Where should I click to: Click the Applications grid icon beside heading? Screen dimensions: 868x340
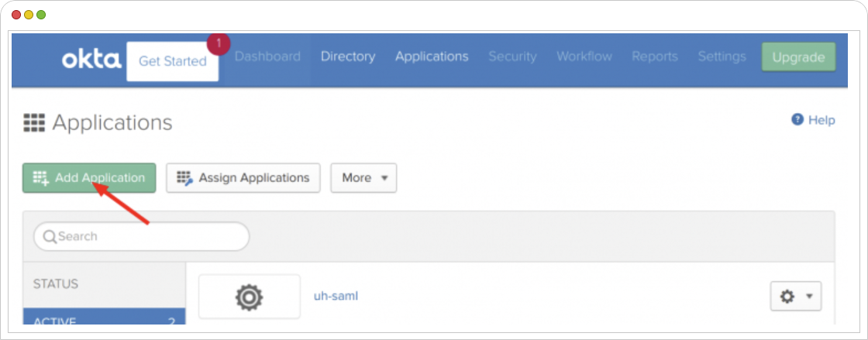click(34, 122)
